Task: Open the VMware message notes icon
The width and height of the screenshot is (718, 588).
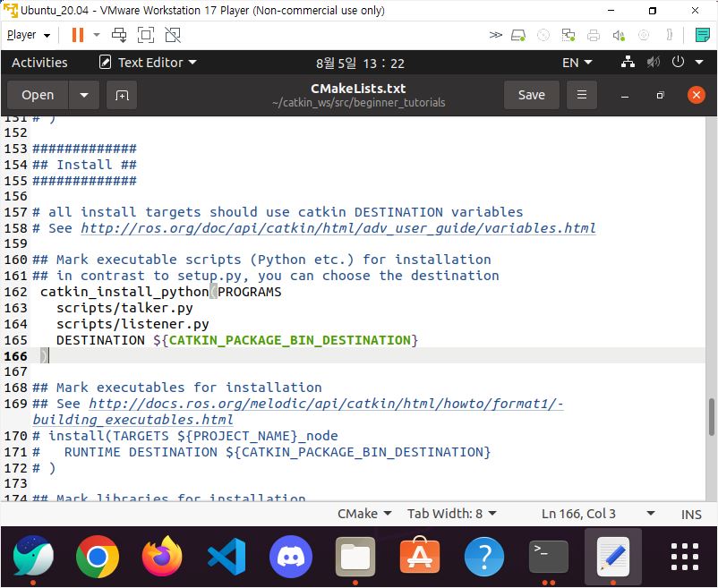Action: pyautogui.click(x=702, y=35)
